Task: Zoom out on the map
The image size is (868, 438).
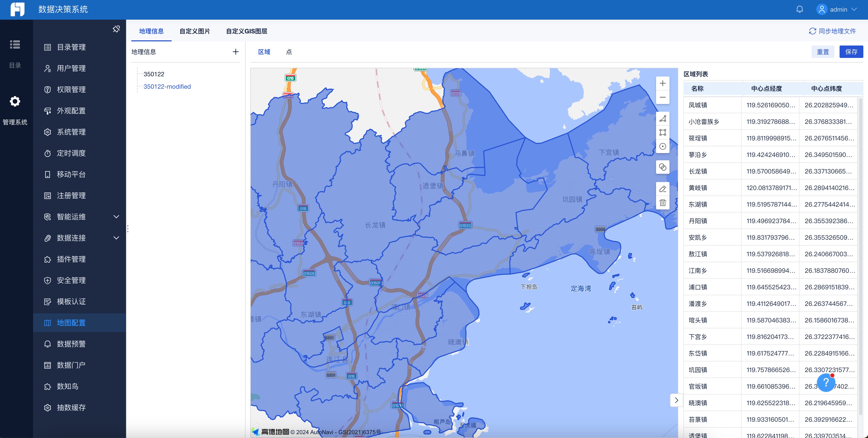Action: tap(663, 97)
